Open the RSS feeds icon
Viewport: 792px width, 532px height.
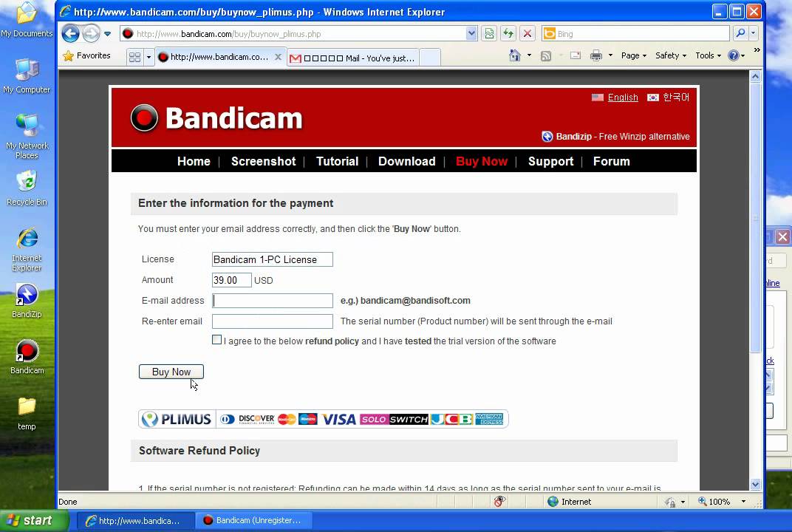click(x=546, y=55)
